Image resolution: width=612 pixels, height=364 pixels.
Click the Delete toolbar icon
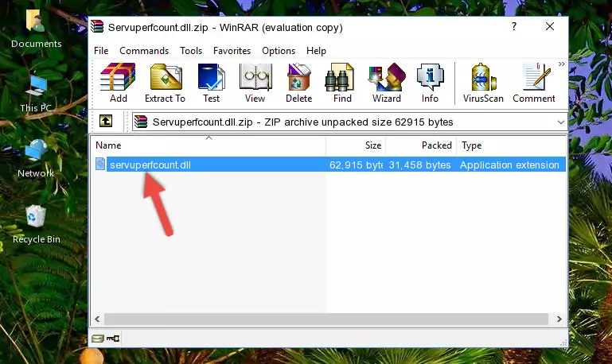point(299,83)
